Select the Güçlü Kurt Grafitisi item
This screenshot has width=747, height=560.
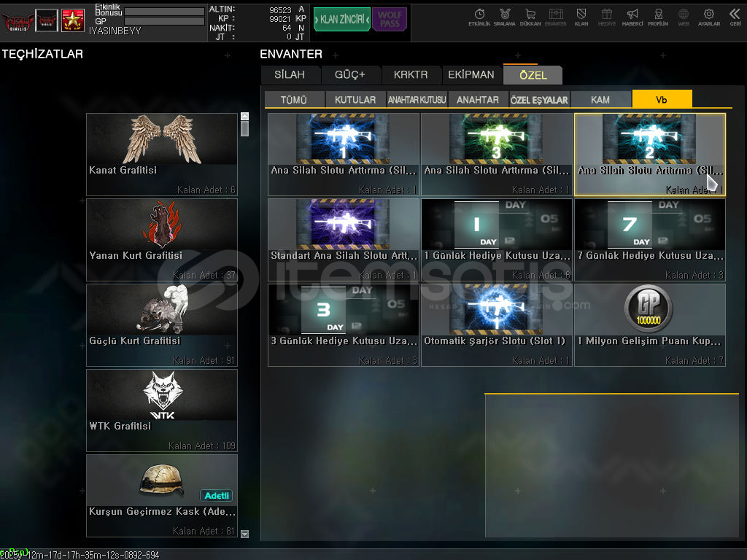(161, 324)
